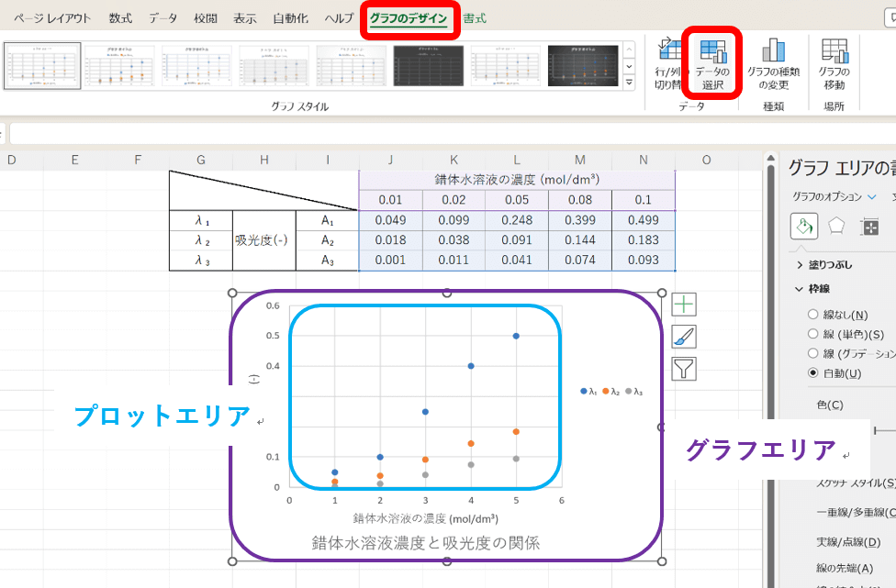Choose 線 (単色)(S) radio option
This screenshot has width=896, height=588.
coord(812,333)
